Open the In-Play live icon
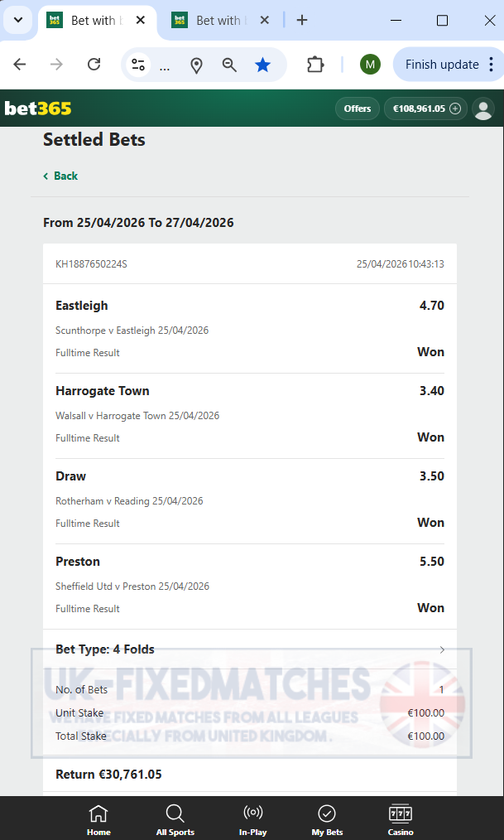 point(252,813)
